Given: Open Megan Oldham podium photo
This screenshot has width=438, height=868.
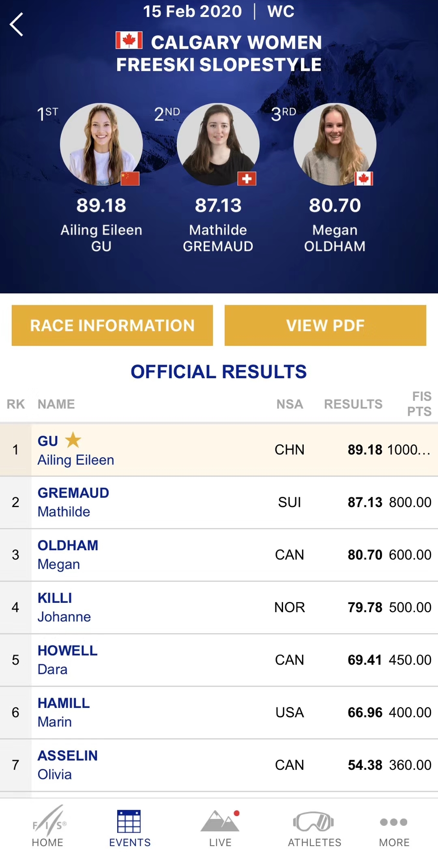Looking at the screenshot, I should [335, 144].
